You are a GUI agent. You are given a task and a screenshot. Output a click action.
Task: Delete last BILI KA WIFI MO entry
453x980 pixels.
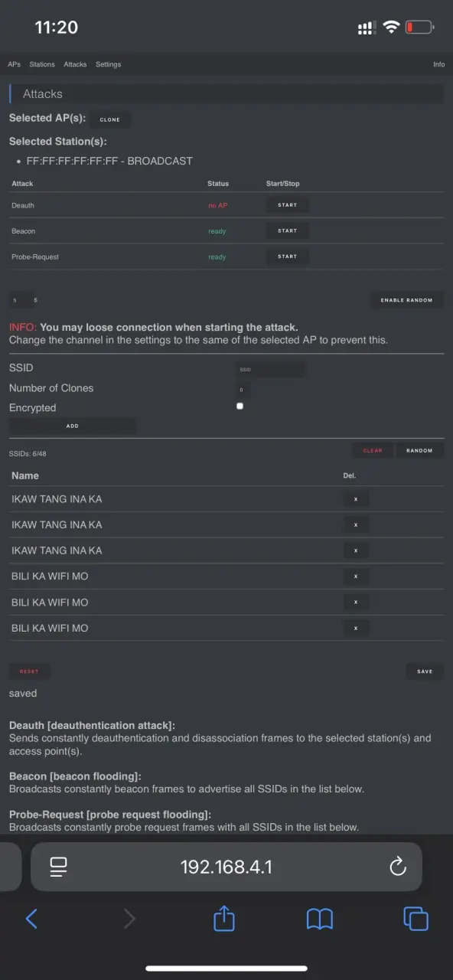(x=356, y=628)
